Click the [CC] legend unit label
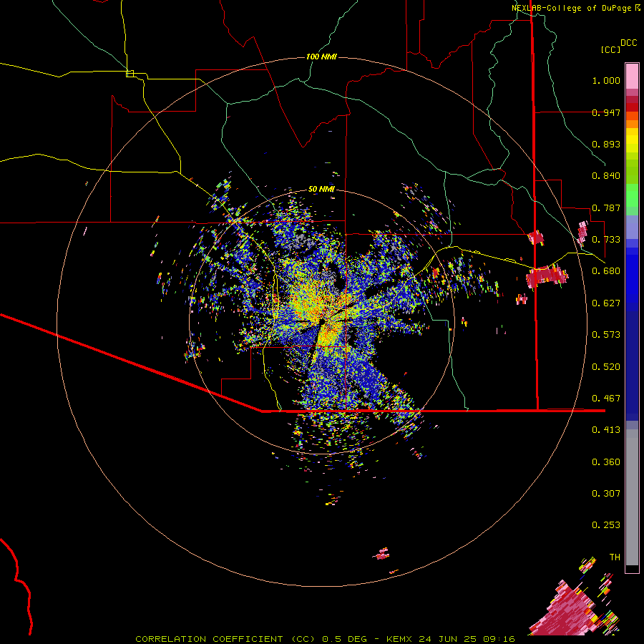 tap(610, 49)
